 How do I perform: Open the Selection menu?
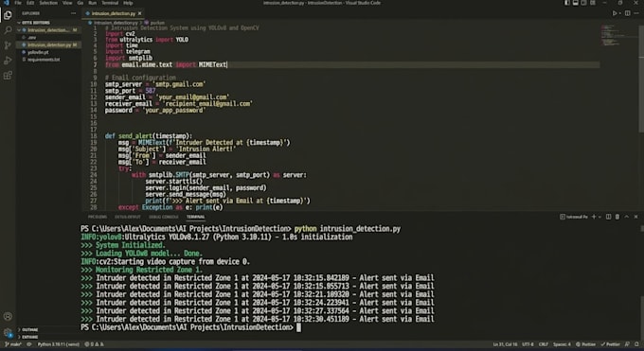point(48,3)
